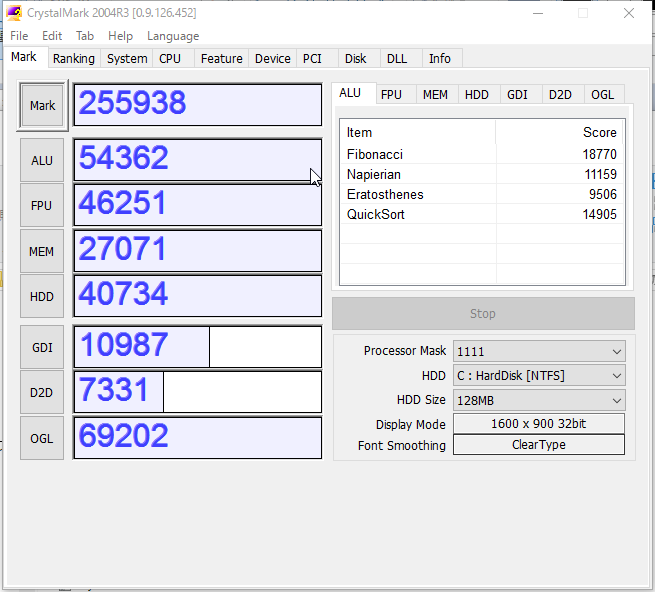Click the Display Mode 1600 x 900 32bit button
The width and height of the screenshot is (655, 592).
coord(539,424)
